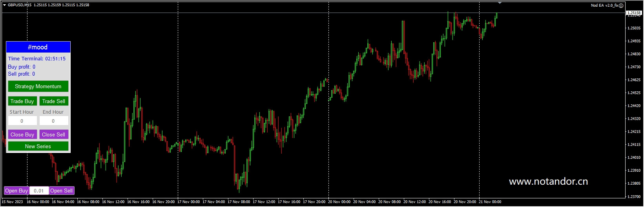Viewport: 644px width, 207px height.
Task: Open the dropdown arrow next to GBPUSD,M15
Action: coord(4,5)
